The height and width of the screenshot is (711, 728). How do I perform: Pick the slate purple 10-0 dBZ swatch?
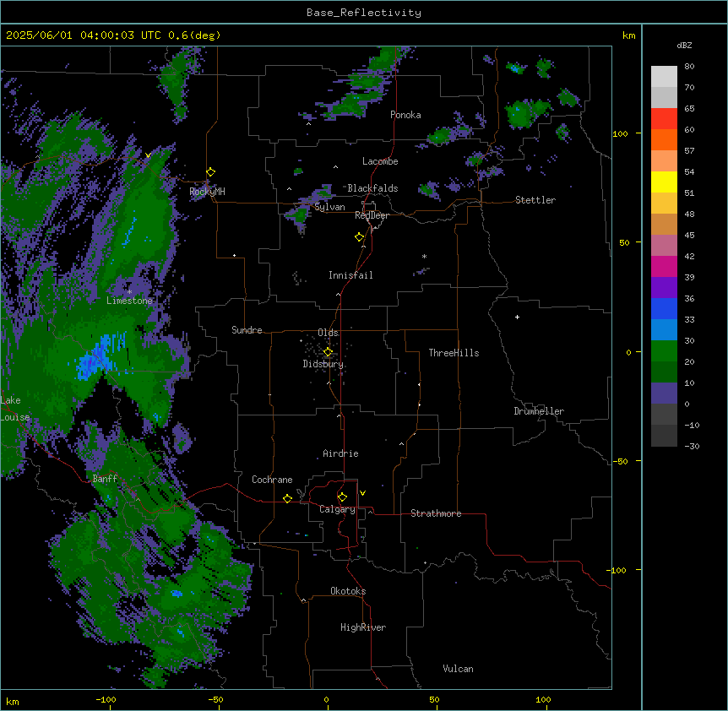coord(664,393)
